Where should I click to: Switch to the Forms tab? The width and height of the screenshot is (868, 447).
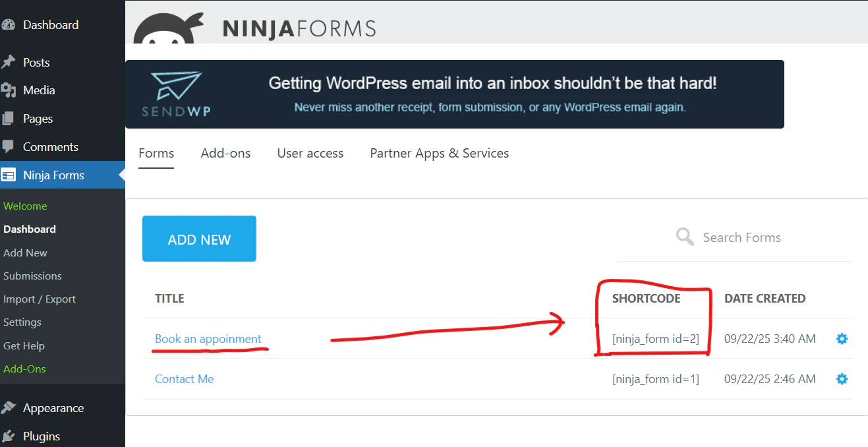click(156, 153)
